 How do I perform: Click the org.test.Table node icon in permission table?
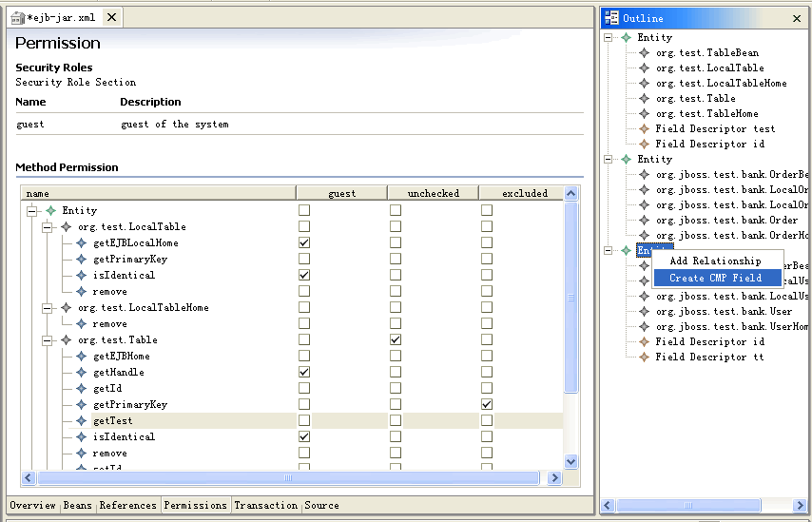coord(66,340)
